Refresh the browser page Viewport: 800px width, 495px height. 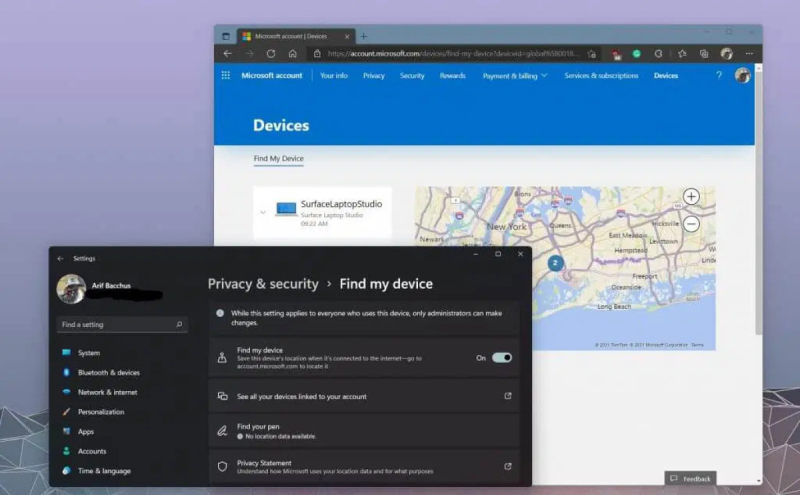(271, 54)
